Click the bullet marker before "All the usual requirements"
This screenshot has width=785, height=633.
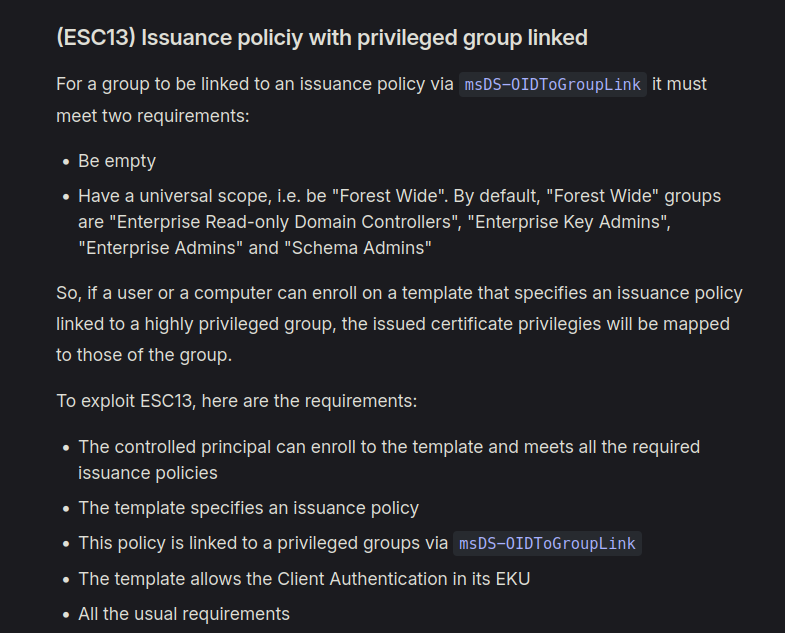(x=66, y=615)
